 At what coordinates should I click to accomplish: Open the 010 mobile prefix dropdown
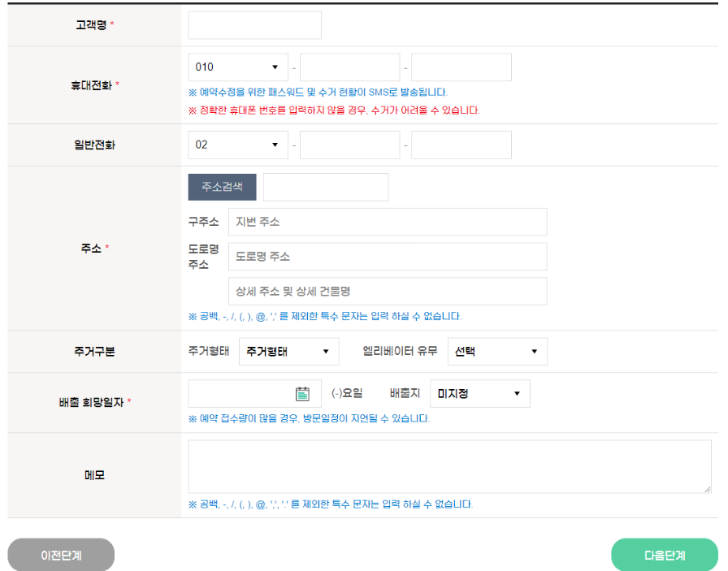pyautogui.click(x=237, y=67)
